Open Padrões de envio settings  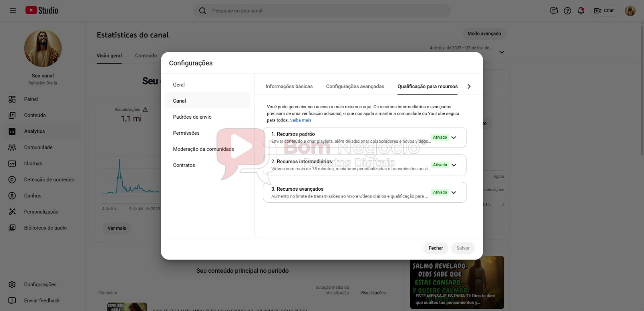point(208,117)
